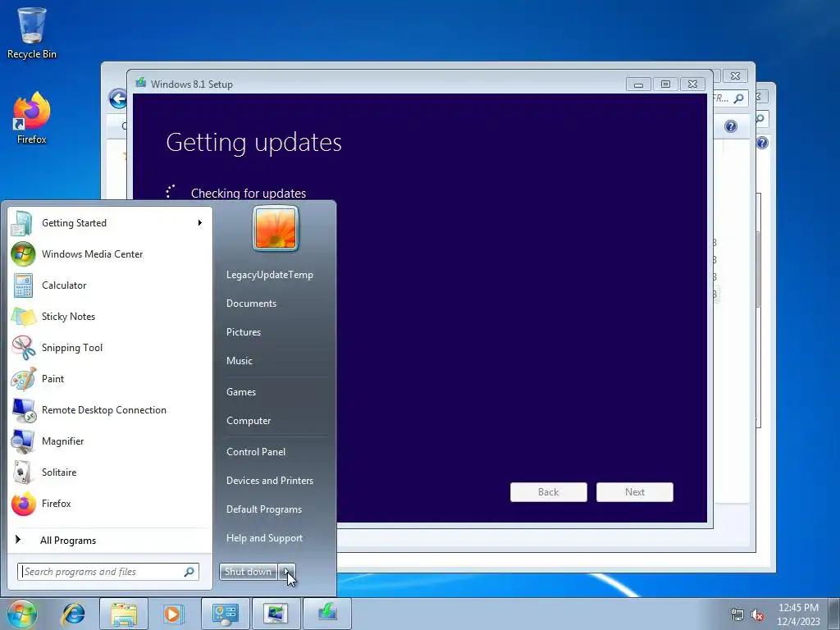Viewport: 840px width, 630px height.
Task: Click the Show desktop strip at the taskbar edge
Action: tap(834, 614)
